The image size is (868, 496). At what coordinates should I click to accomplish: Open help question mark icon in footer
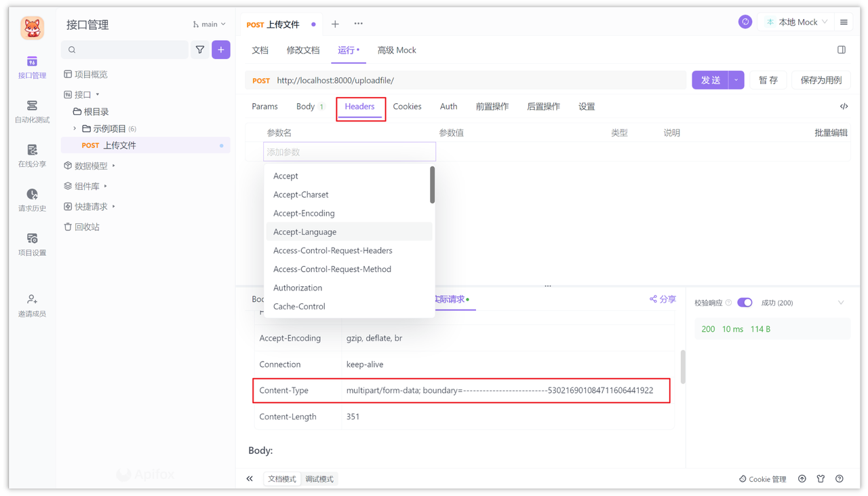point(840,478)
